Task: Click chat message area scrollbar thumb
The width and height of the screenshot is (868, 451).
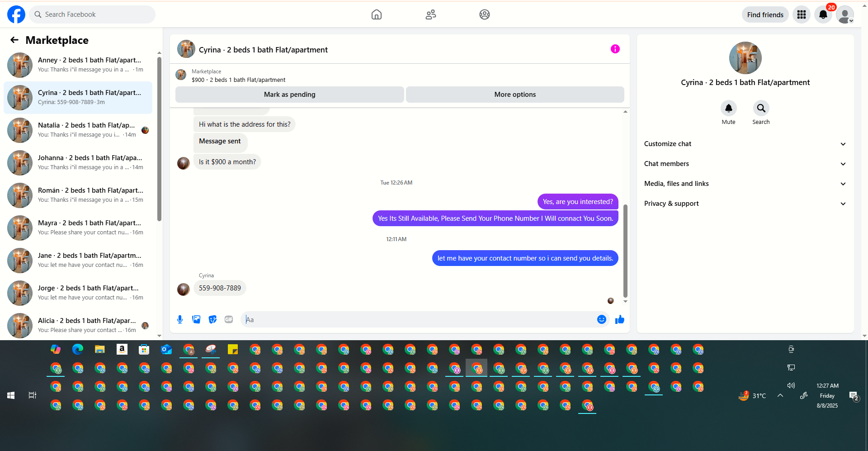Action: [x=625, y=251]
